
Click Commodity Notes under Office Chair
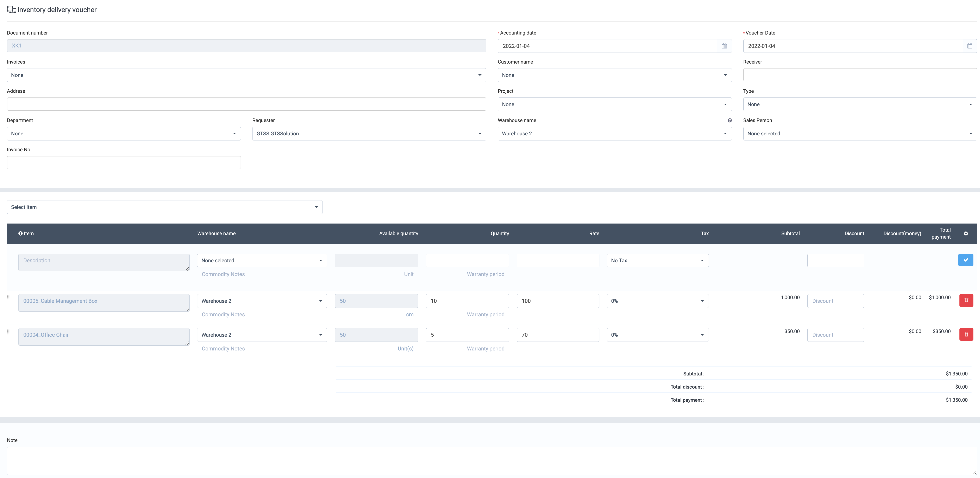(223, 349)
